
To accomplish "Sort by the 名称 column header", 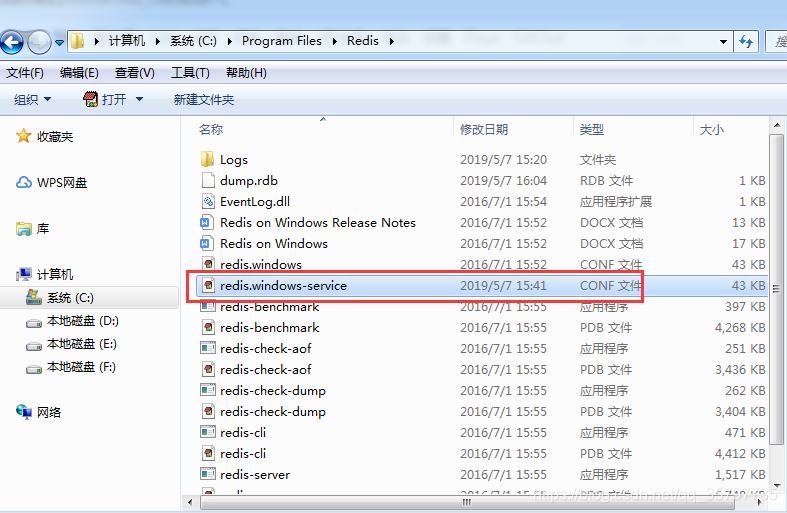I will coord(211,130).
